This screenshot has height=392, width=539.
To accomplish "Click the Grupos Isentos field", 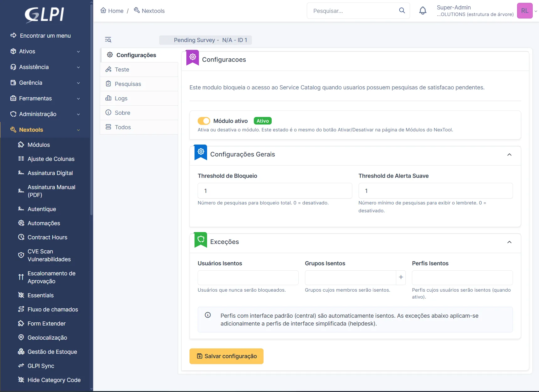I will [x=350, y=278].
